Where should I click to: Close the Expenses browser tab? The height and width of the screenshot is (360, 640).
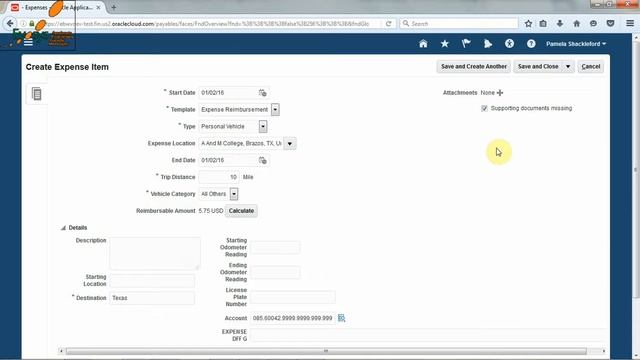(x=98, y=7)
